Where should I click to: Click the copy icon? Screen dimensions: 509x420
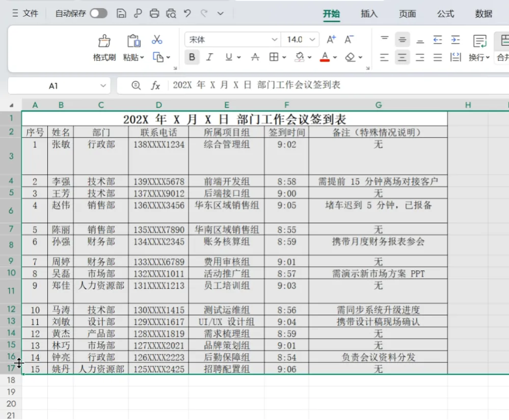click(158, 58)
